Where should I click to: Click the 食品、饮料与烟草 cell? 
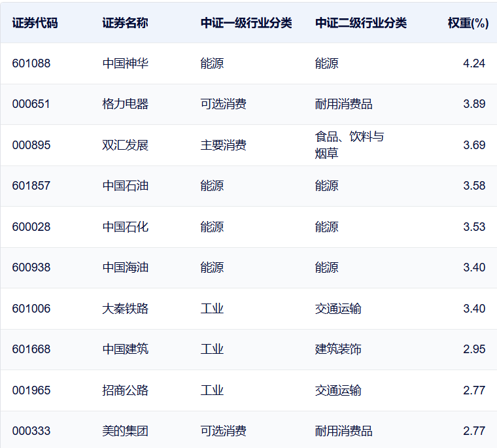point(349,145)
